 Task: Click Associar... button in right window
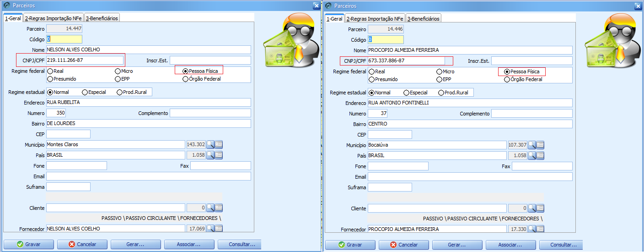point(510,245)
